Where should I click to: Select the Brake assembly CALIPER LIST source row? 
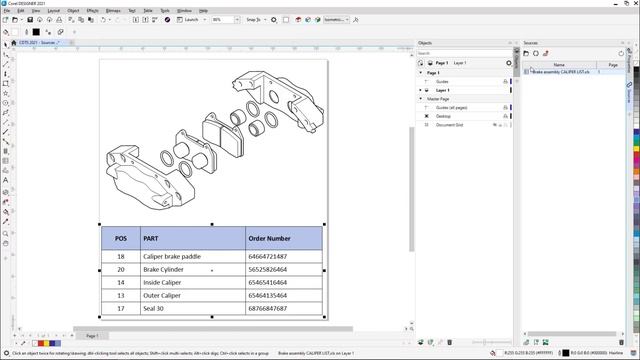[x=573, y=72]
